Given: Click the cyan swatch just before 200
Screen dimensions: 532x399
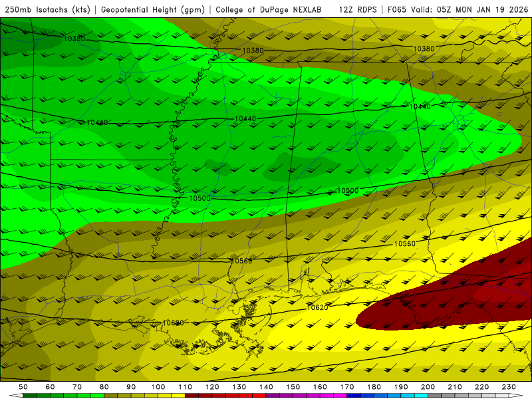Looking at the screenshot, I should point(421,396).
